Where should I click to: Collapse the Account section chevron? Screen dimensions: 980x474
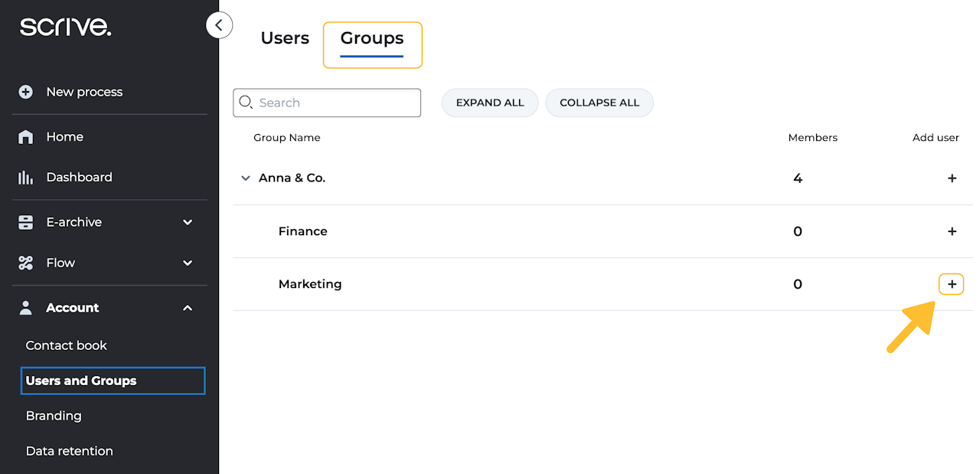tap(188, 308)
